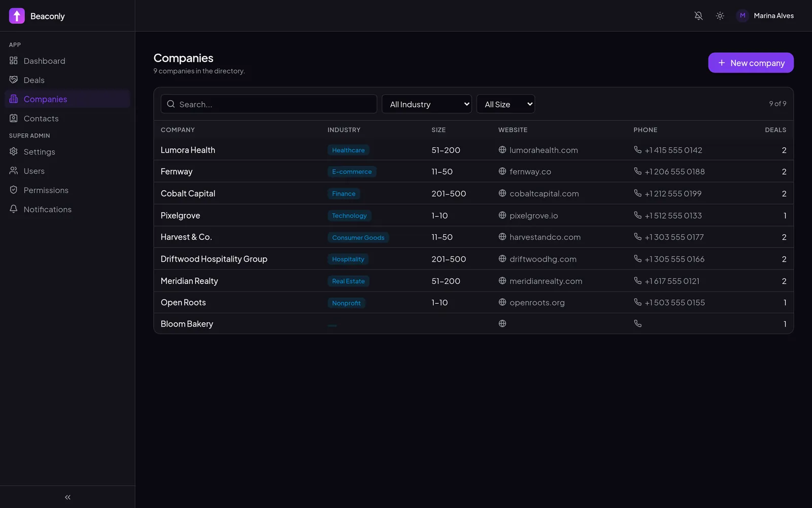Click the globe icon in Bloom Bakery row
Viewport: 812px width, 508px height.
[x=502, y=324]
